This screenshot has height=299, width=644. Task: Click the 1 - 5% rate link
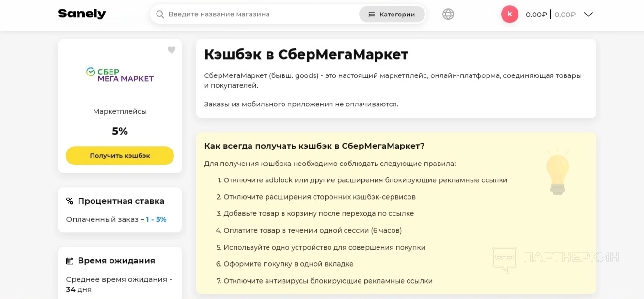click(156, 219)
